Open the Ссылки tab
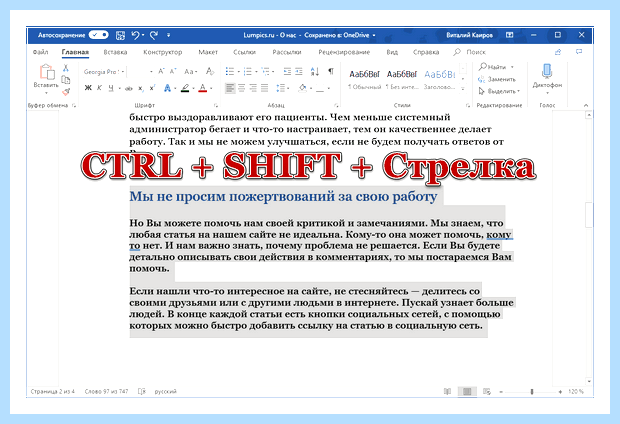 tap(244, 52)
